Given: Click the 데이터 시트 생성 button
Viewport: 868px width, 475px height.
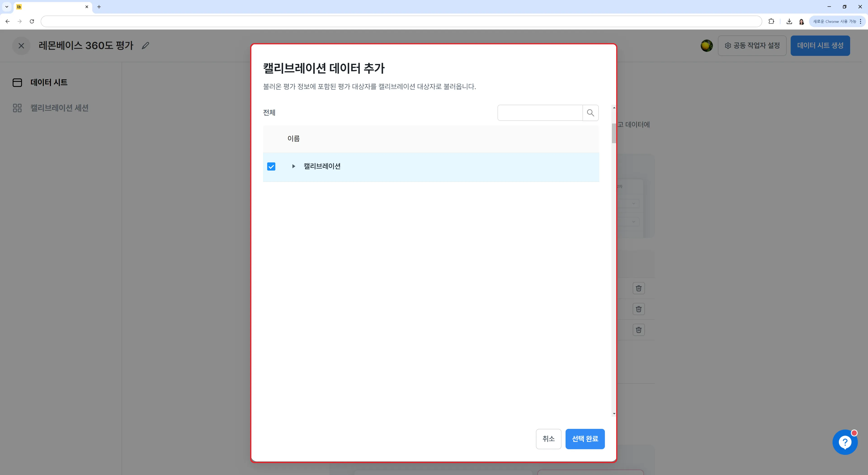Looking at the screenshot, I should [820, 45].
